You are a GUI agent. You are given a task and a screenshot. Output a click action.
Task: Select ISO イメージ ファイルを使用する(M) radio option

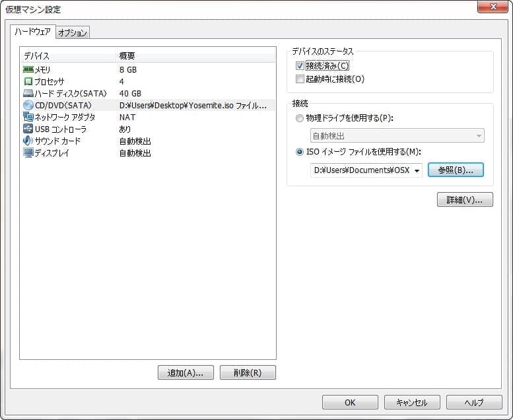300,152
